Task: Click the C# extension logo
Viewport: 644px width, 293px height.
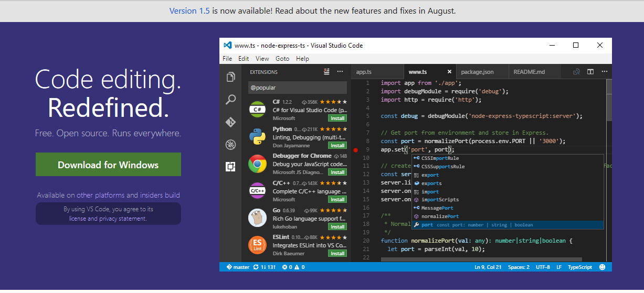Action: [257, 110]
